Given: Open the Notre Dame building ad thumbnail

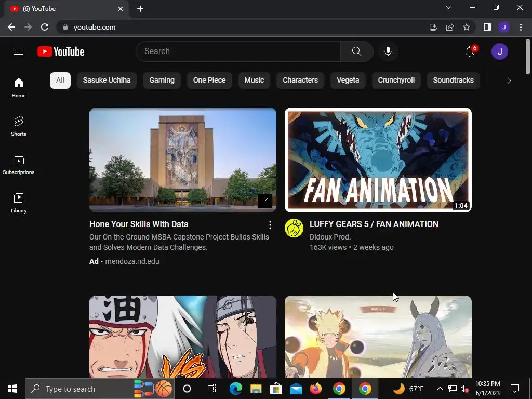Looking at the screenshot, I should tap(182, 160).
